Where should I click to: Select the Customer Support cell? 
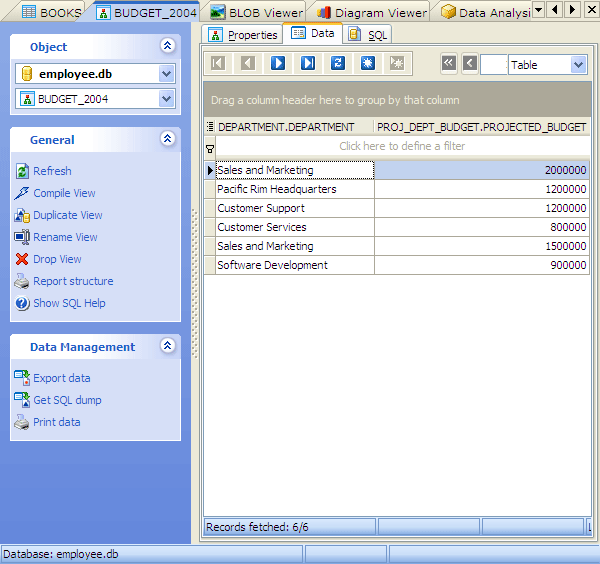295,208
